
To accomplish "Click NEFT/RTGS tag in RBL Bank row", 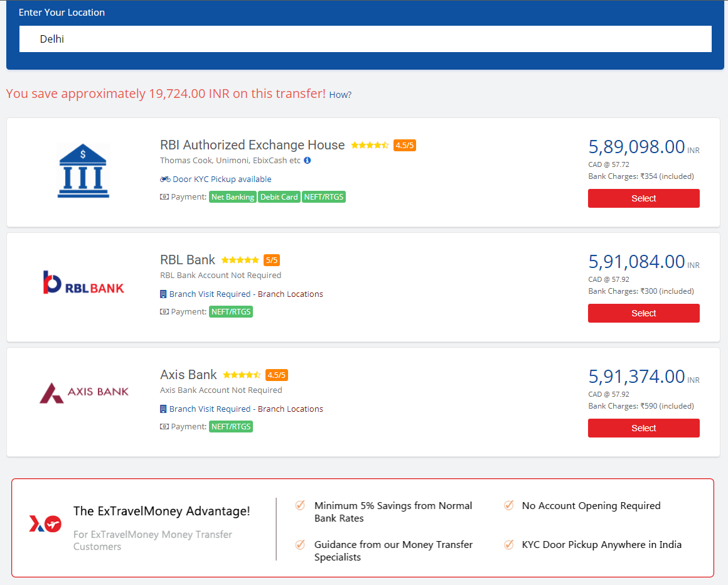I will pyautogui.click(x=231, y=311).
